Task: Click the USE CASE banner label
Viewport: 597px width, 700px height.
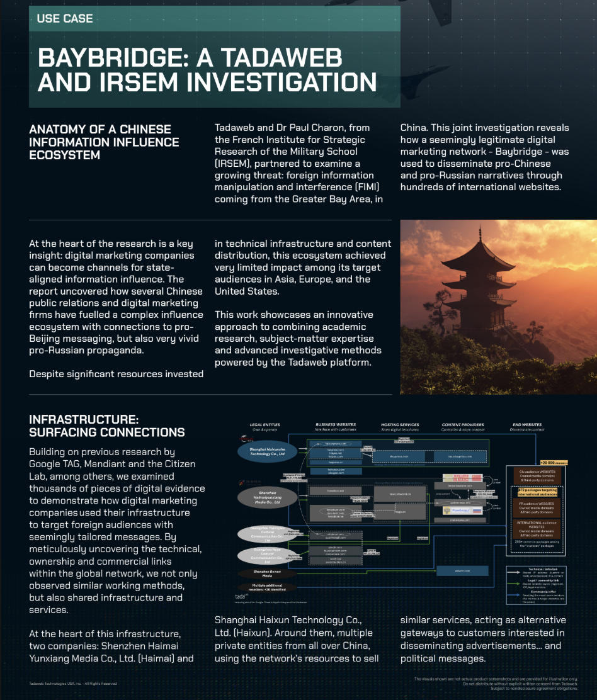Action: coord(65,18)
